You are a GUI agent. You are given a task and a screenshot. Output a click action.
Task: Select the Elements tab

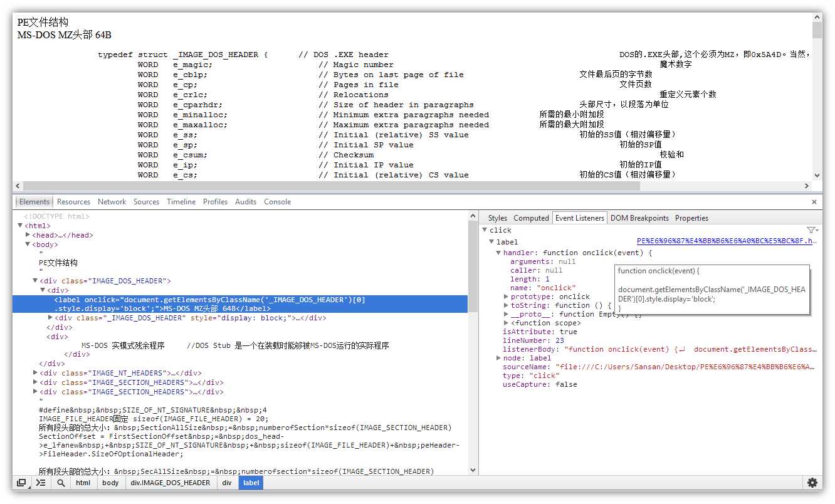34,202
